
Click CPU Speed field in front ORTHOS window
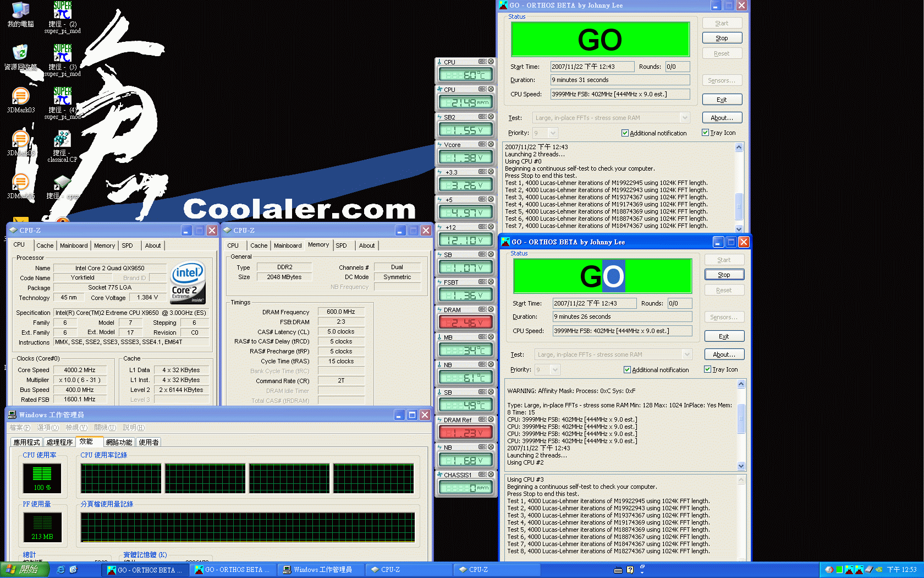622,331
